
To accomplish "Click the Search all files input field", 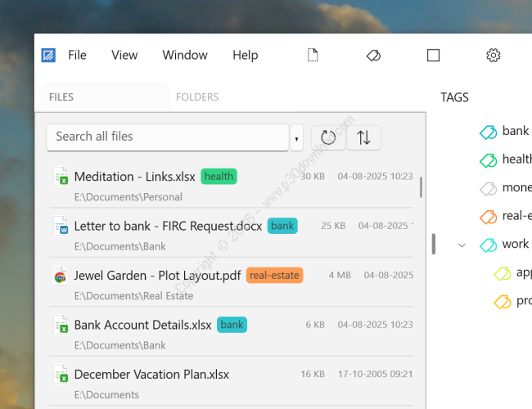I will coord(168,137).
